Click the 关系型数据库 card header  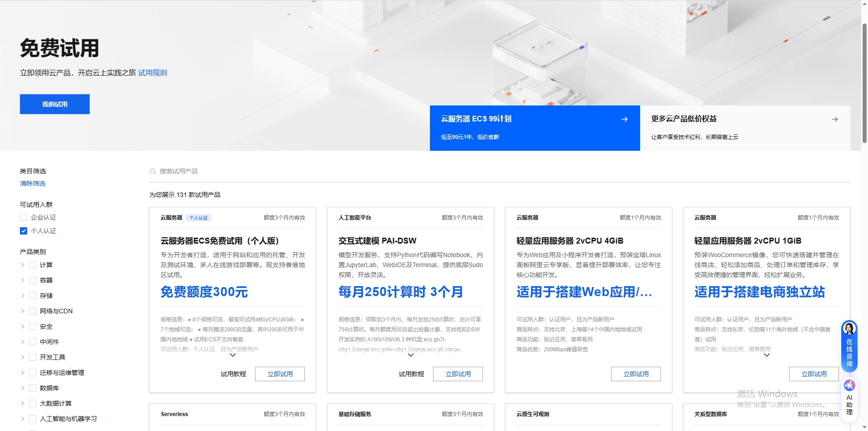point(711,414)
